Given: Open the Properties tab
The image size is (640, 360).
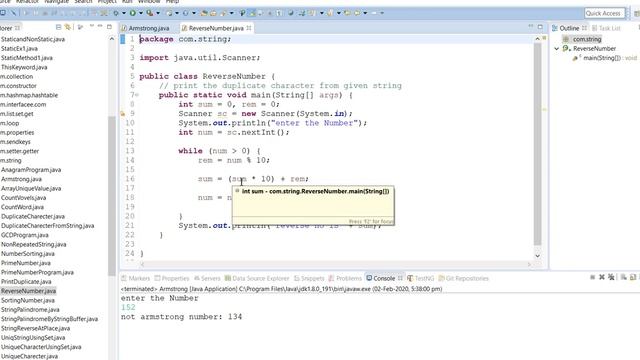Looking at the screenshot, I should tap(172, 278).
